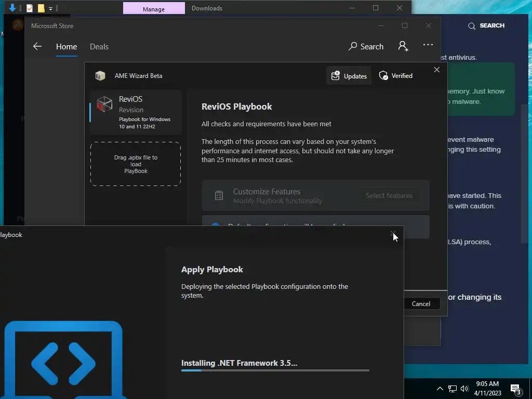Click SEARCH in the background web page
Image resolution: width=532 pixels, height=399 pixels.
tap(492, 25)
